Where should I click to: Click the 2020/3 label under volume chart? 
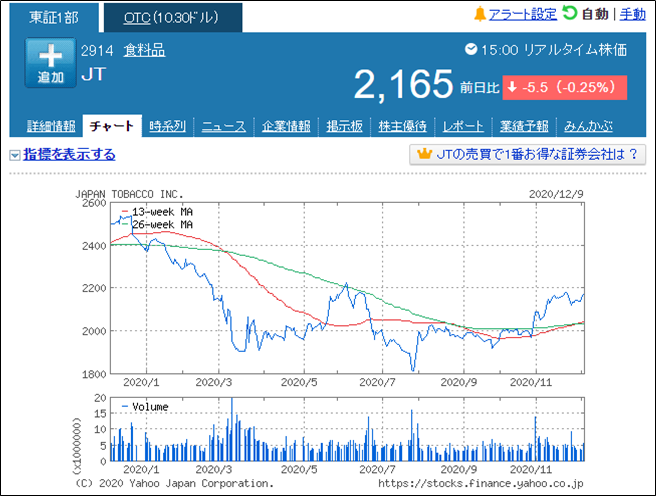[x=213, y=469]
